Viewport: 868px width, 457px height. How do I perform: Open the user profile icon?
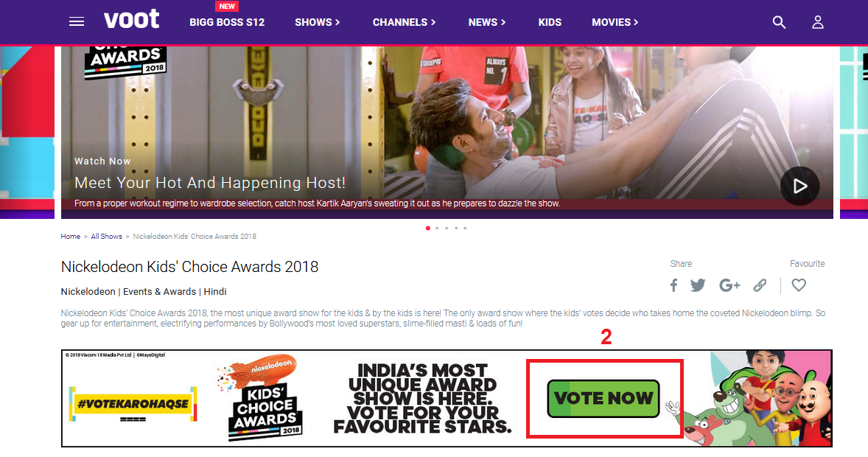click(x=818, y=22)
